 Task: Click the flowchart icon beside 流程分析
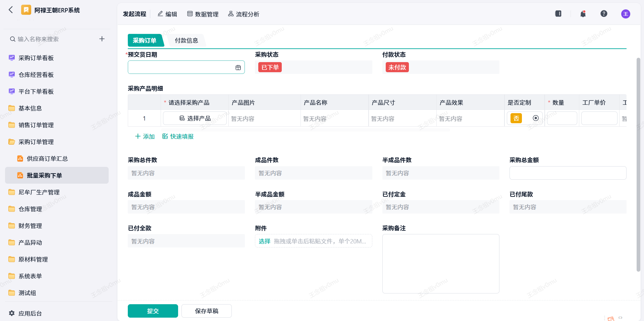coord(231,14)
